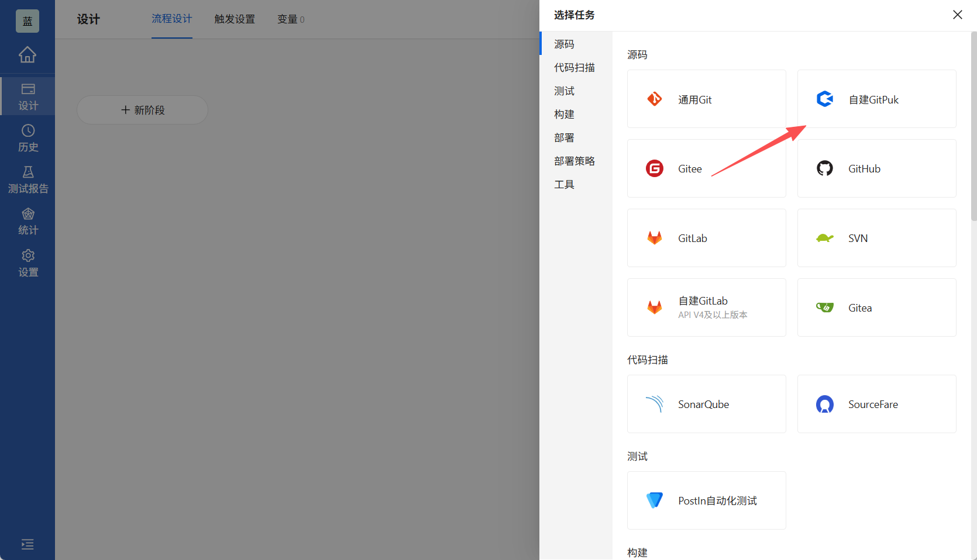The image size is (977, 560).
Task: Click the 通用Git icon
Action: 654,99
